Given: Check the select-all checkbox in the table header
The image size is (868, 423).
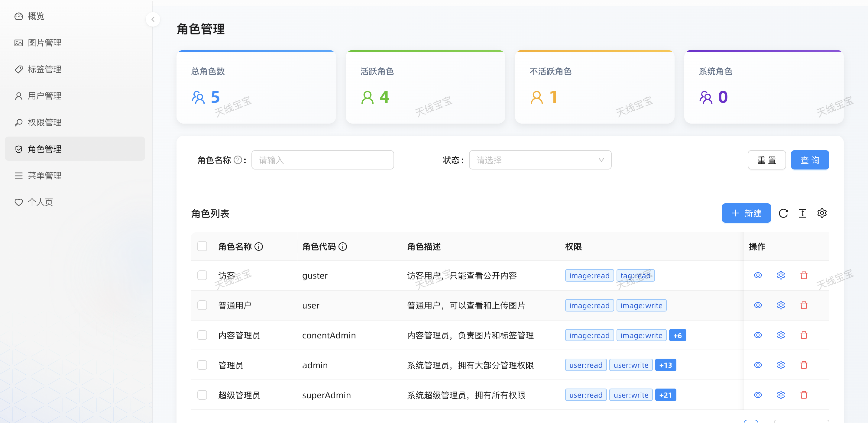Looking at the screenshot, I should [202, 247].
